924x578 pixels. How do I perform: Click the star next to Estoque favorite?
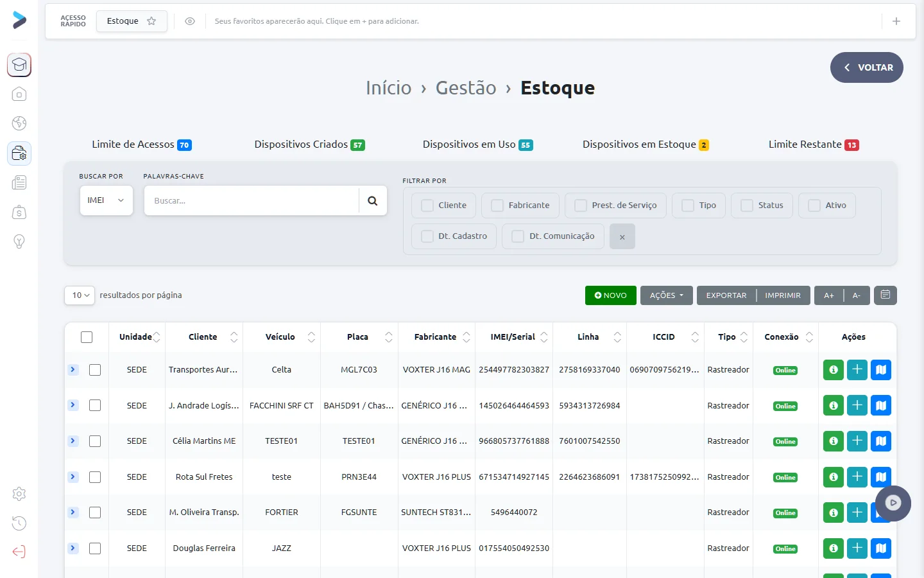[151, 21]
